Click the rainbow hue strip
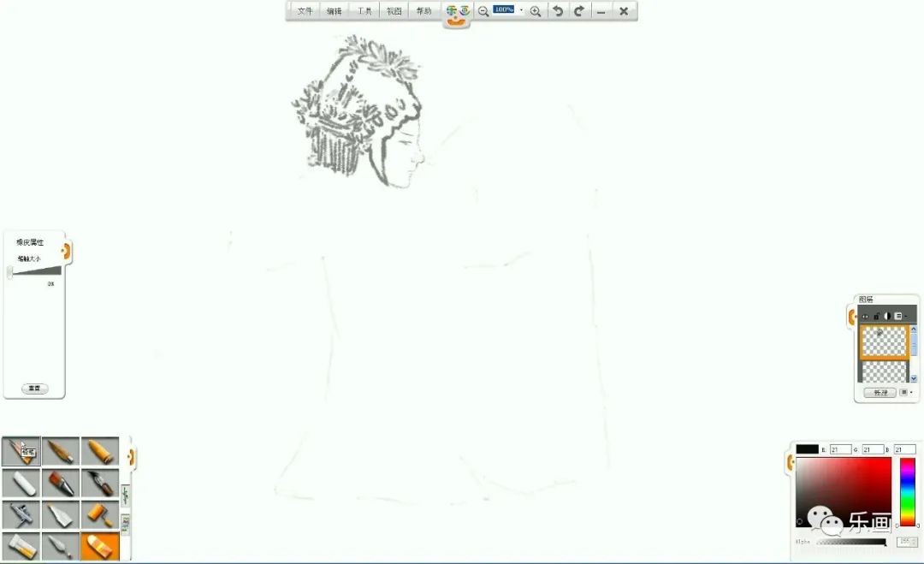This screenshot has height=564, width=924. (907, 491)
